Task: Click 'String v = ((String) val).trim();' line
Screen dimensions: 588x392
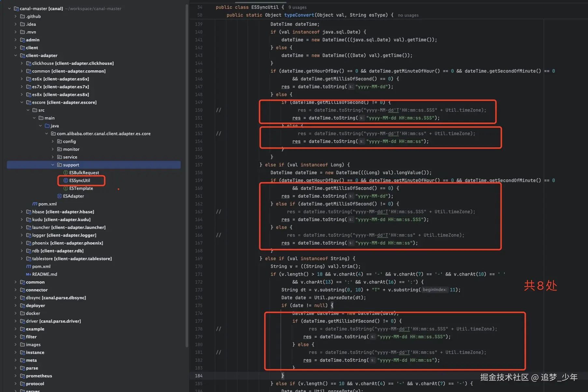Action: 315,266
